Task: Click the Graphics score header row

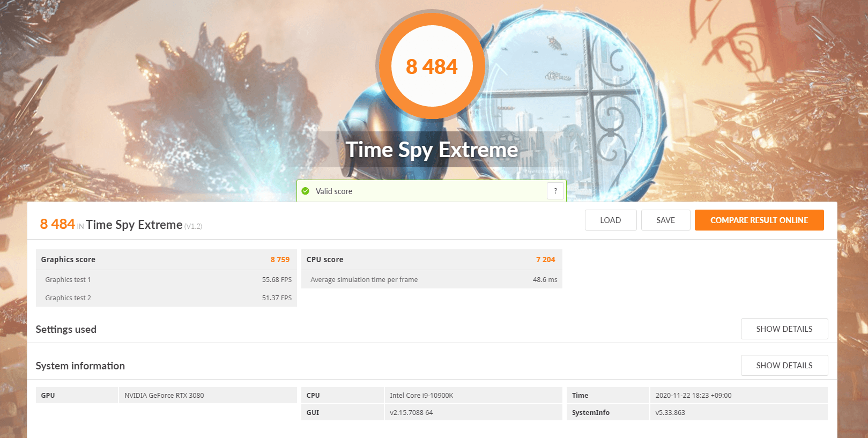Action: click(166, 259)
